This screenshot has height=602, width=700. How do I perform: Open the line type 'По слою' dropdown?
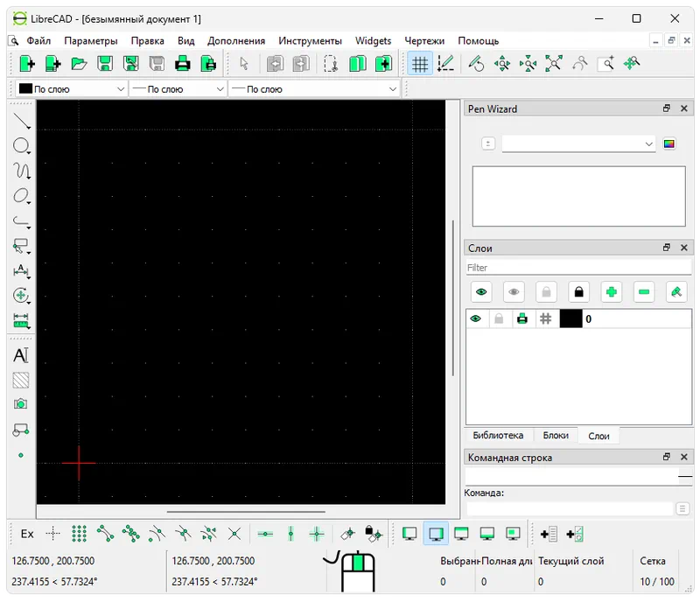(x=314, y=89)
